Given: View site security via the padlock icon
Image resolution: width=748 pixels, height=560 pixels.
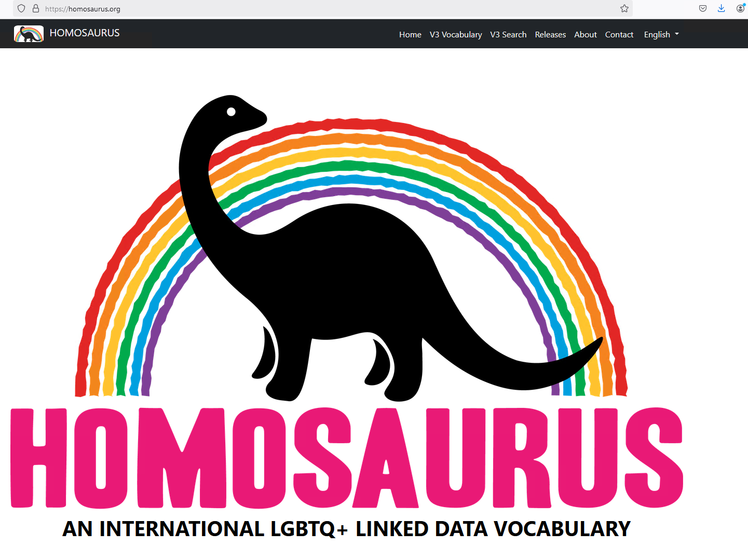Looking at the screenshot, I should [36, 8].
